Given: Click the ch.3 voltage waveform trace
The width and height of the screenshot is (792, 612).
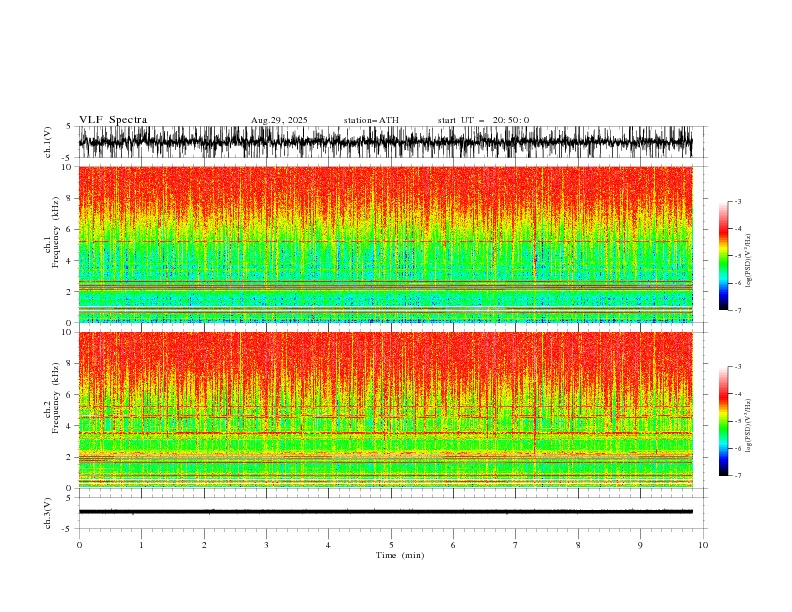Looking at the screenshot, I should pyautogui.click(x=385, y=512).
